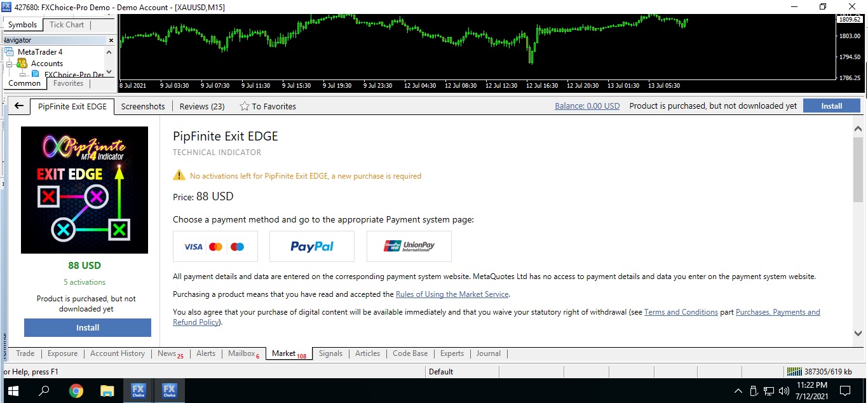The height and width of the screenshot is (403, 868).
Task: Switch to Screenshots tab
Action: pyautogui.click(x=143, y=106)
